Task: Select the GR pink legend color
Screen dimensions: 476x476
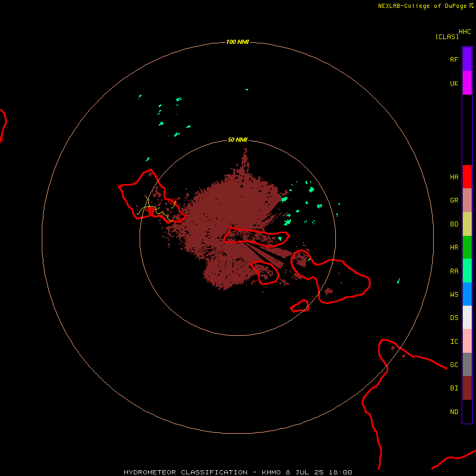Action: point(467,200)
